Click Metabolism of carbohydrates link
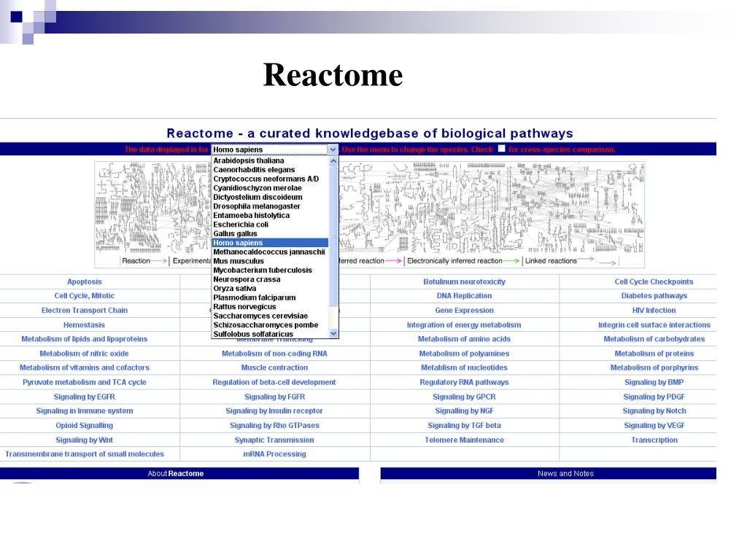The width and height of the screenshot is (747, 560). point(654,339)
